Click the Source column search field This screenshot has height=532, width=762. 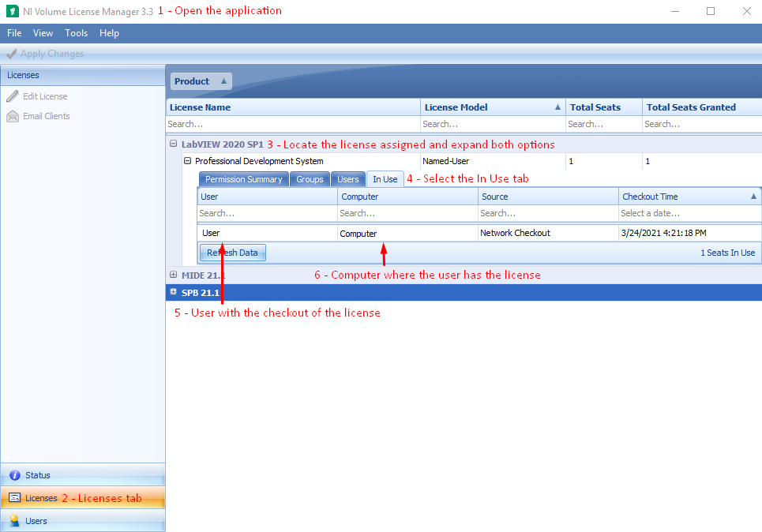coord(548,213)
